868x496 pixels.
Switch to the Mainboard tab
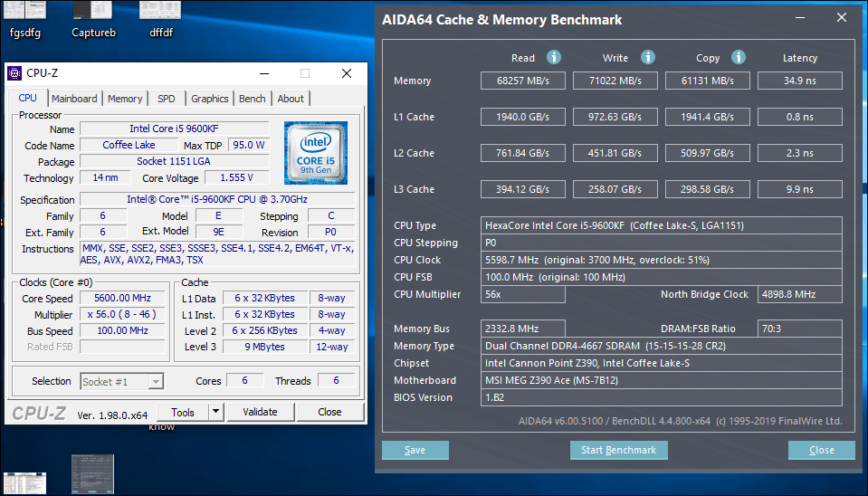click(x=74, y=99)
